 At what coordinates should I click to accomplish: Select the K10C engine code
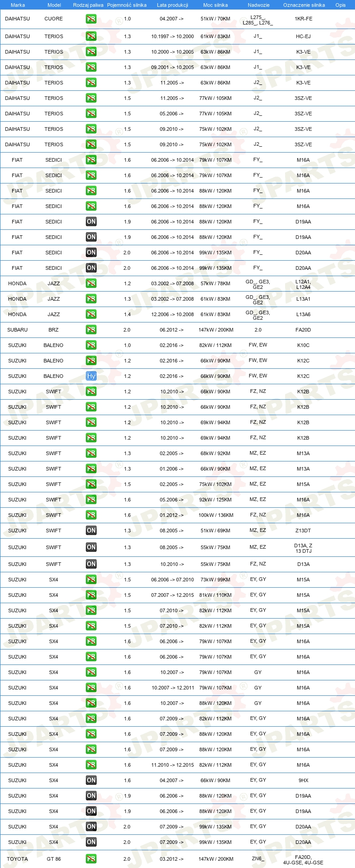tap(303, 345)
